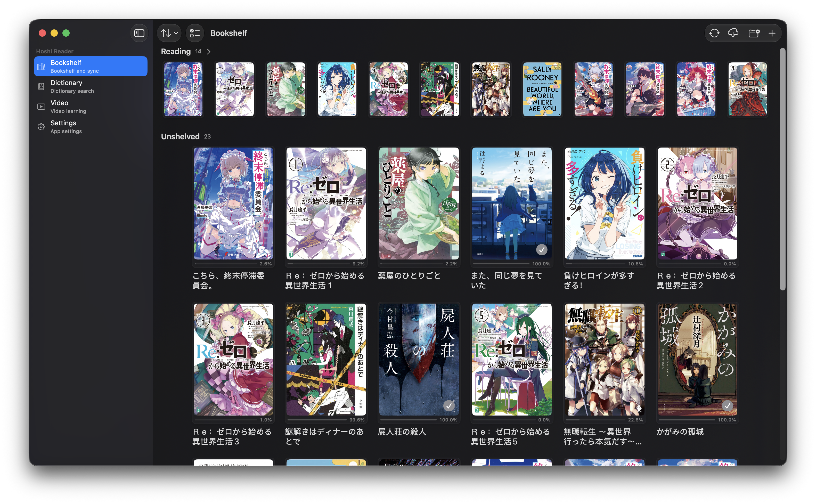Click the cloud download icon
The image size is (816, 504).
tap(733, 33)
